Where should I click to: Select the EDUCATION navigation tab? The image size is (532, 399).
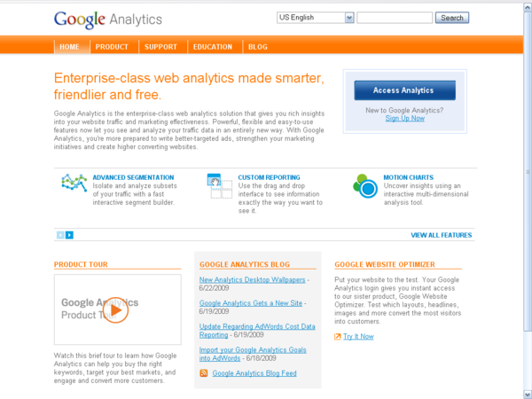pos(213,47)
